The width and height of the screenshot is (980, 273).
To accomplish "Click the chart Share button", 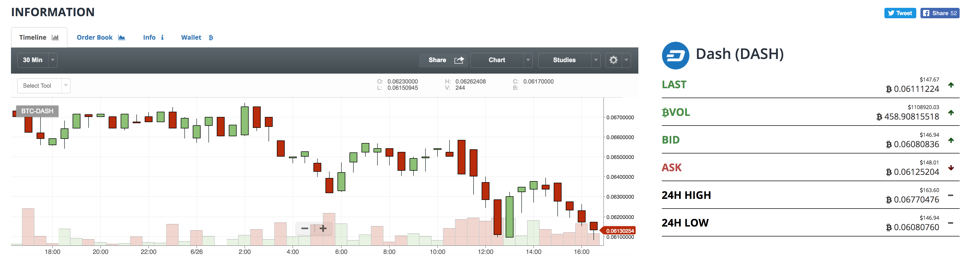I will pos(444,60).
